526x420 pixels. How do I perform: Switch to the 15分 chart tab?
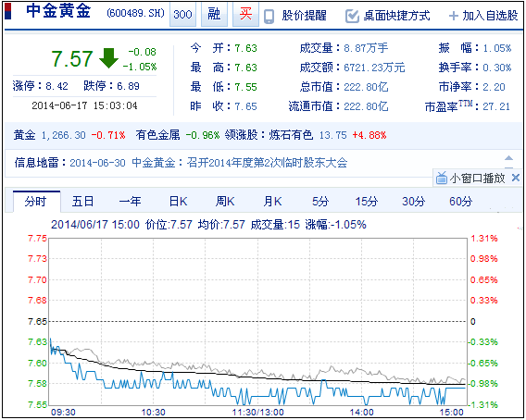(x=367, y=202)
